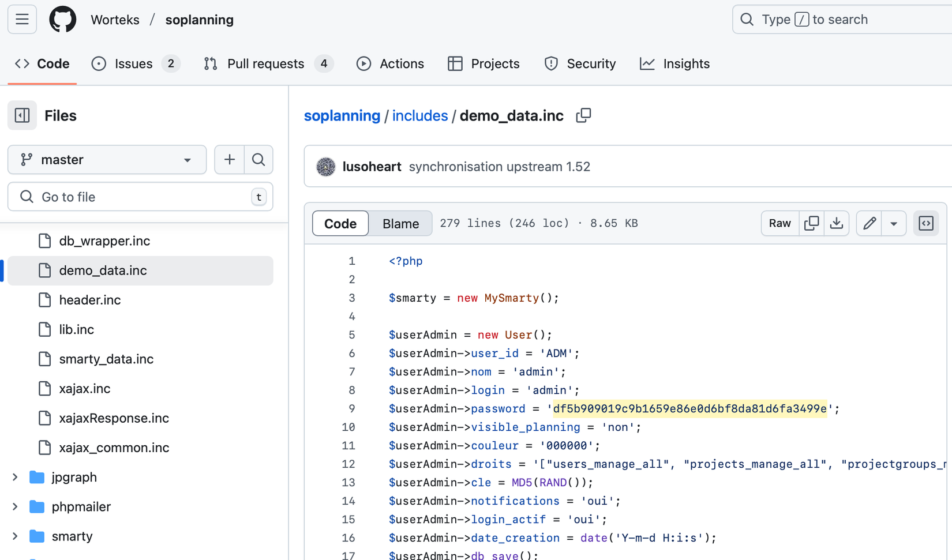Copy raw file contents icon
Viewport: 952px width, 560px height.
[x=811, y=223]
